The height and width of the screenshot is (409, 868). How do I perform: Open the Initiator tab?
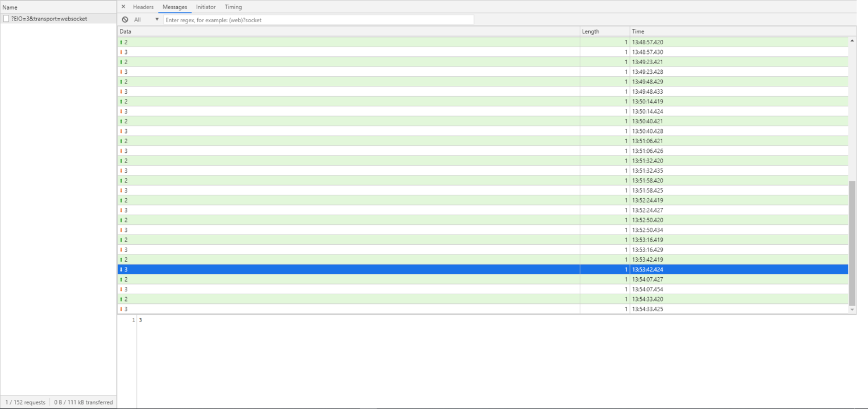pos(206,7)
